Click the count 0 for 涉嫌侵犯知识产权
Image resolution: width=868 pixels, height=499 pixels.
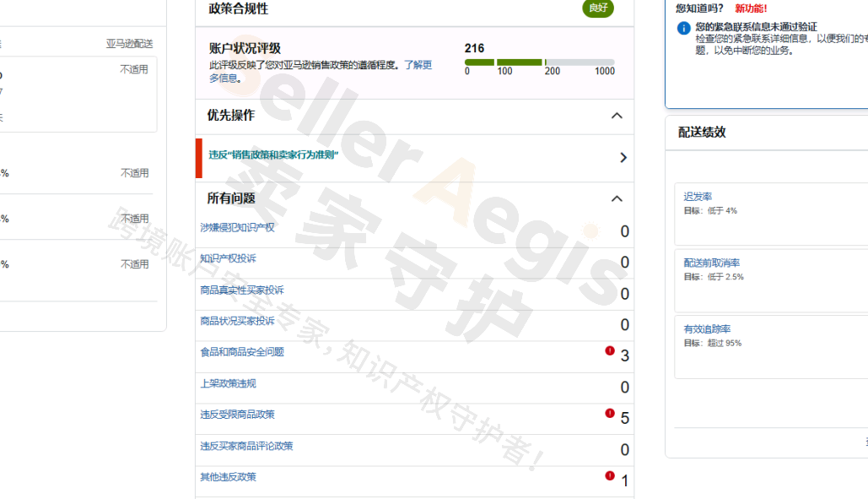point(624,231)
